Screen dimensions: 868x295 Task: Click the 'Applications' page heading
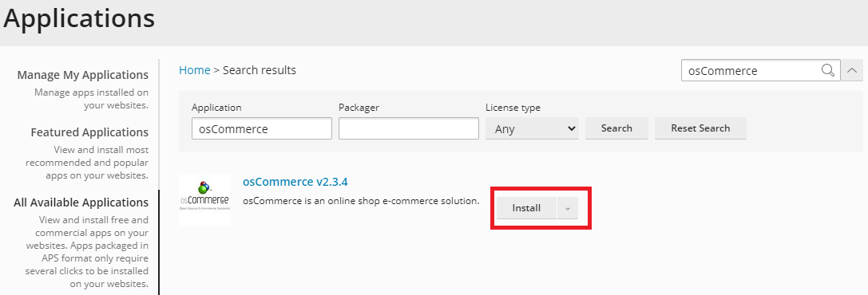(x=79, y=18)
